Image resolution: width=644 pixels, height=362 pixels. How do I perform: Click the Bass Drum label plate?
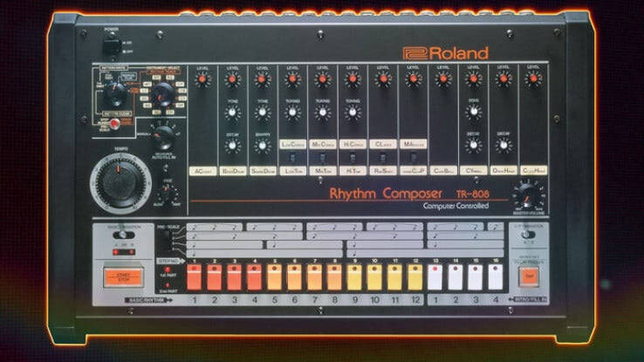coord(232,171)
